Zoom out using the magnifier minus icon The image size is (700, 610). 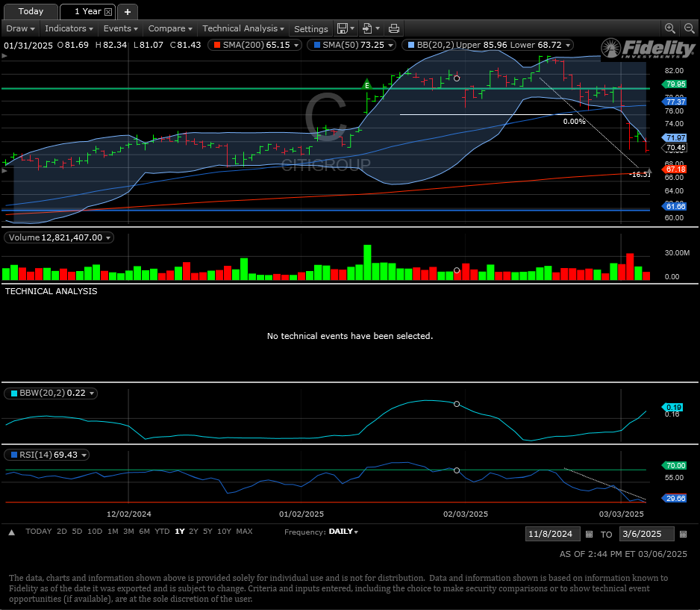[x=690, y=28]
